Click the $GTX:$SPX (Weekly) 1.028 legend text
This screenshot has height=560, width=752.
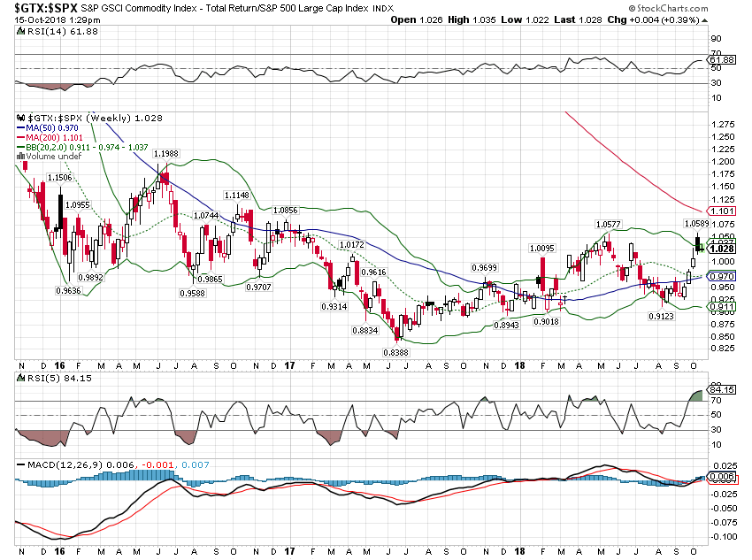[x=95, y=118]
